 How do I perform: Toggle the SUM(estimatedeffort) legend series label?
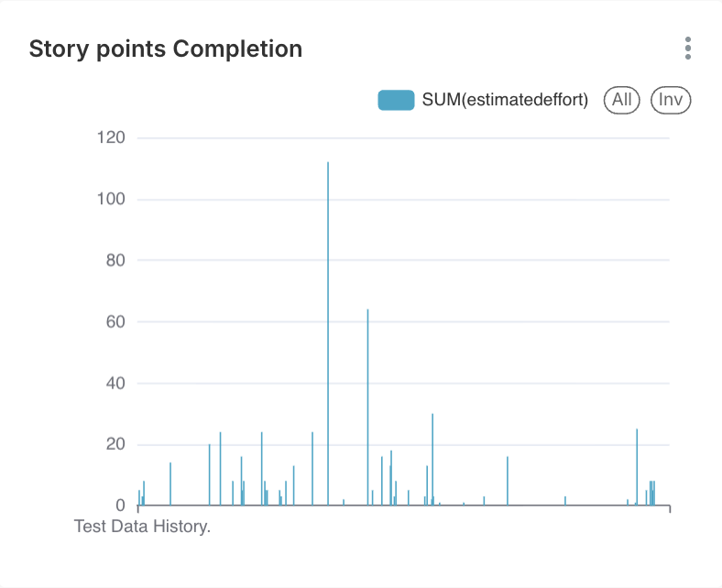click(x=505, y=100)
